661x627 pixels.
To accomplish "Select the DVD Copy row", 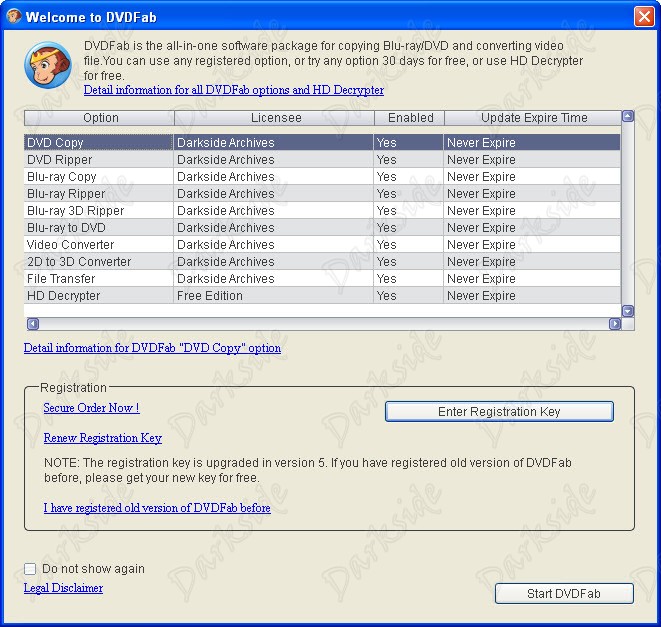I will click(x=322, y=143).
